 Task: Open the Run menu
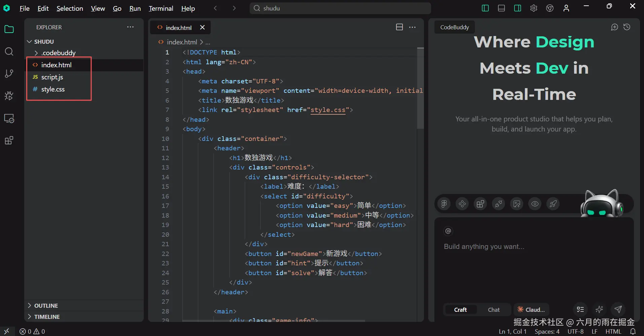pos(135,8)
